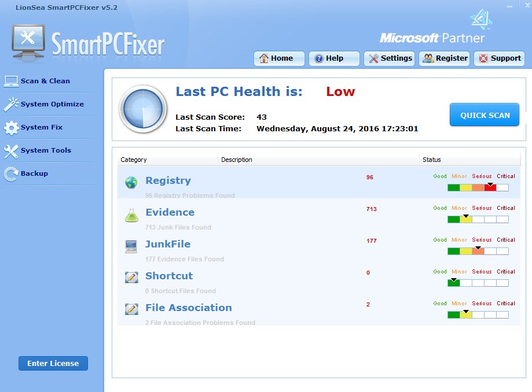Click the Home house icon
This screenshot has width=532, height=392.
coord(263,58)
